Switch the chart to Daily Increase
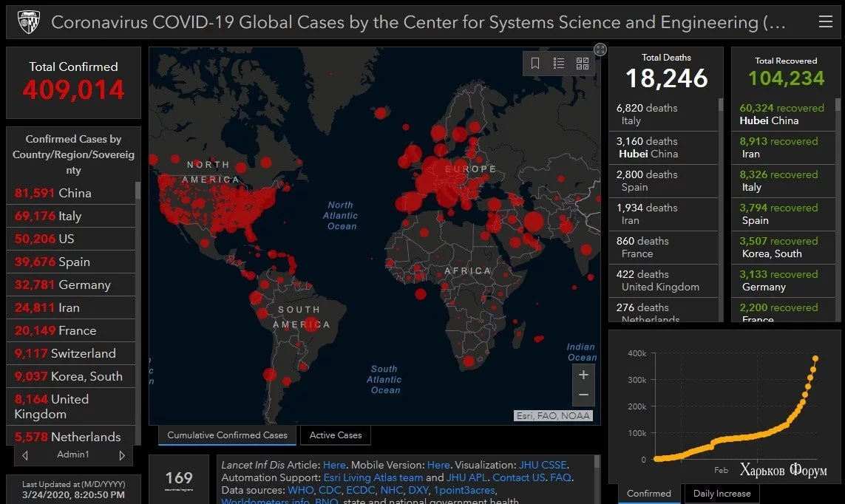This screenshot has height=504, width=845. coord(722,494)
